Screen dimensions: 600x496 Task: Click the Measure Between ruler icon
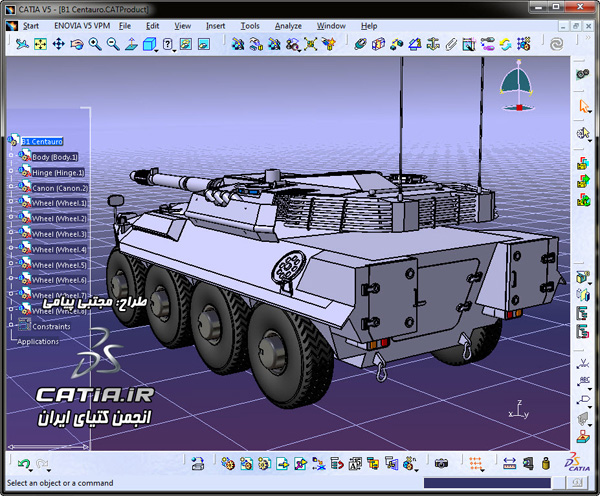pos(509,463)
